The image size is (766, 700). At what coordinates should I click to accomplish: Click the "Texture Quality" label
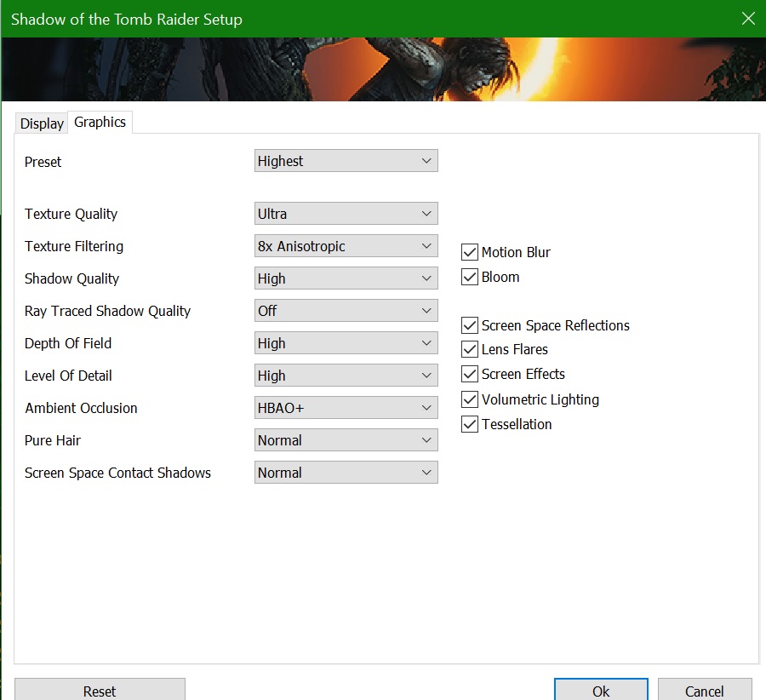(71, 214)
